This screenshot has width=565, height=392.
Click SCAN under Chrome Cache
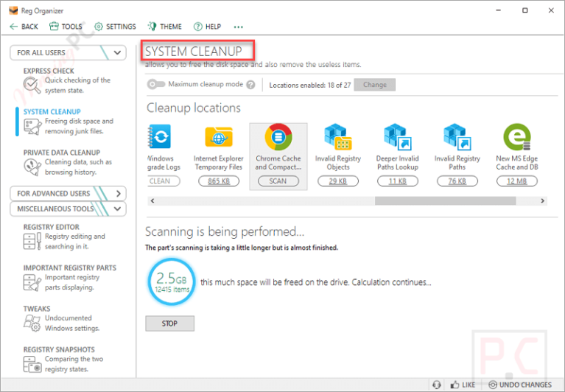(x=278, y=181)
